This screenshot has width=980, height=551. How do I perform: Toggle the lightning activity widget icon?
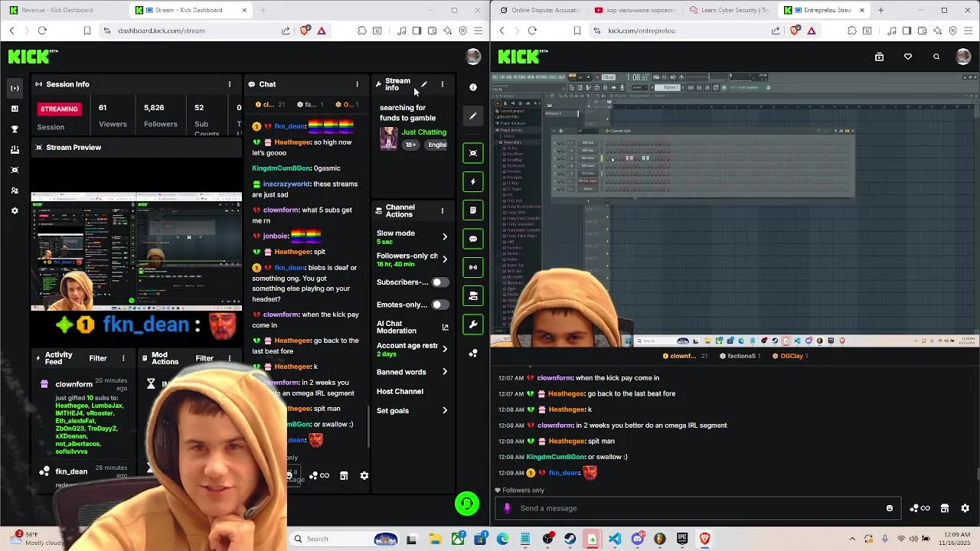[x=473, y=181]
